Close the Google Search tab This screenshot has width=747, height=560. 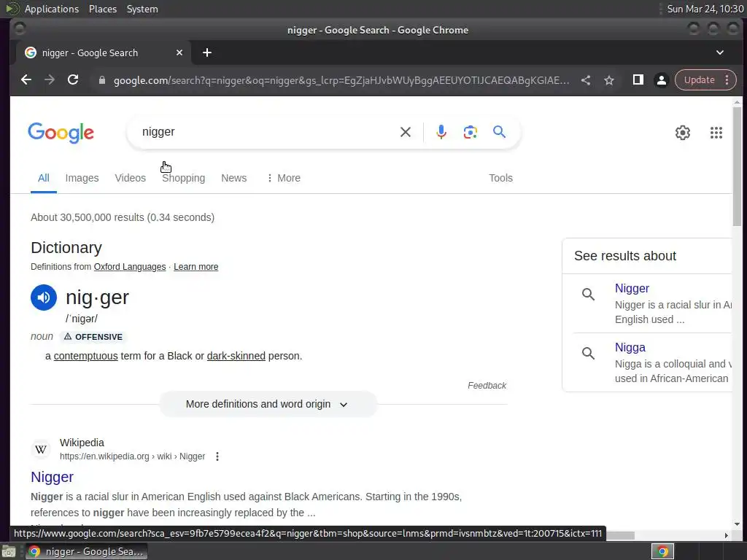179,52
